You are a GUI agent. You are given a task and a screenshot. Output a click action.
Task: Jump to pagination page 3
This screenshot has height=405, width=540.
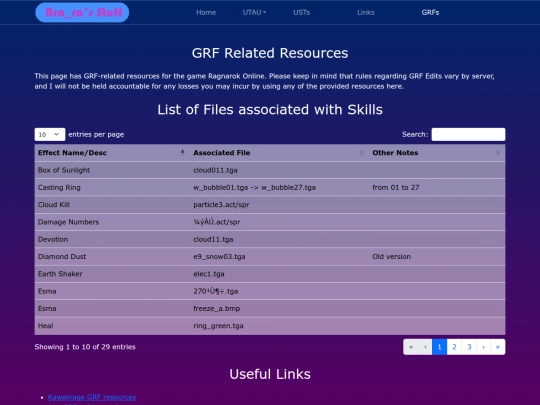[x=469, y=347]
